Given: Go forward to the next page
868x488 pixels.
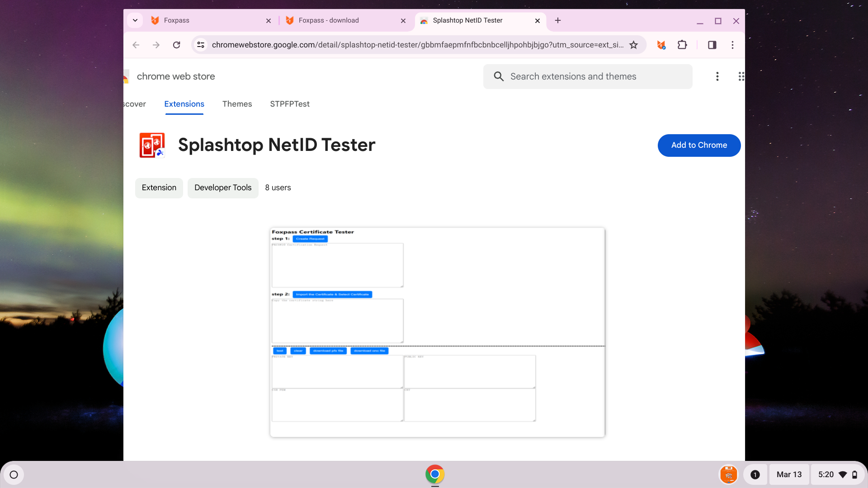Looking at the screenshot, I should pos(156,45).
